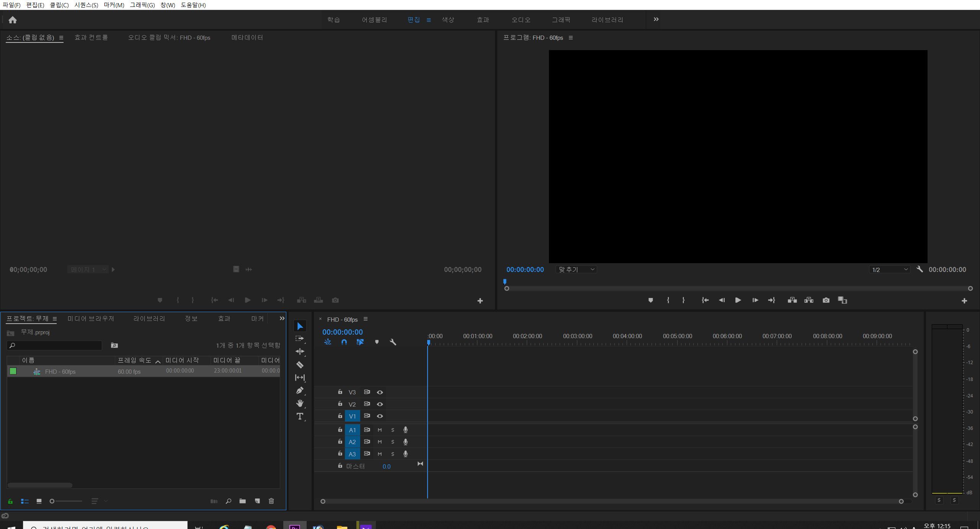
Task: Switch to the 미디어 브라우저 tab
Action: [x=91, y=319]
